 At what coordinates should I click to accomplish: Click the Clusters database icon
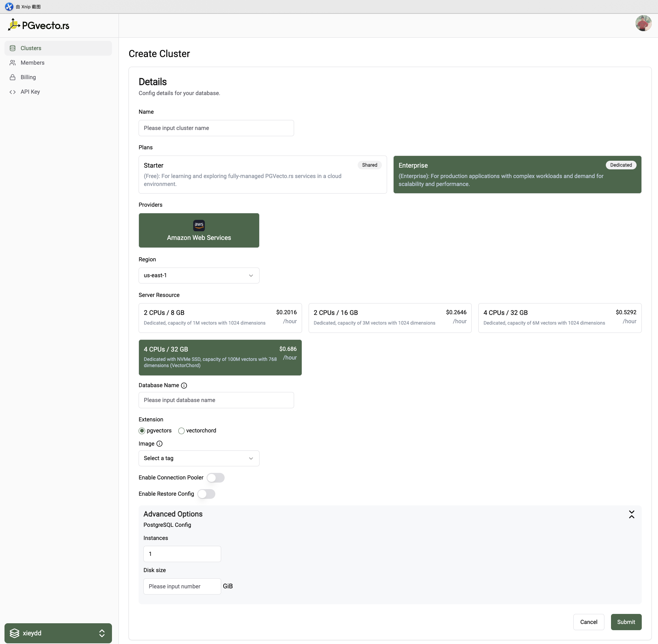[13, 48]
